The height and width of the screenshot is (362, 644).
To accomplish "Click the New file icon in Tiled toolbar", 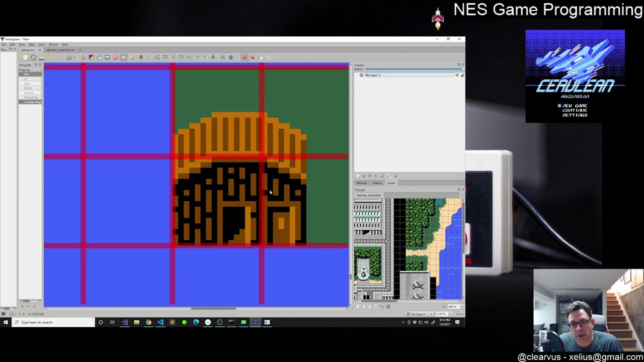I will coord(26,57).
